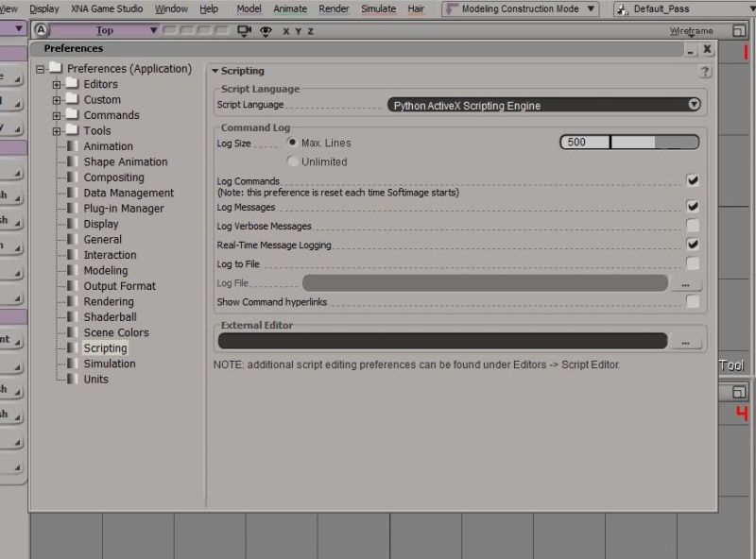Expand the Custom folder
756x559 pixels.
[57, 100]
